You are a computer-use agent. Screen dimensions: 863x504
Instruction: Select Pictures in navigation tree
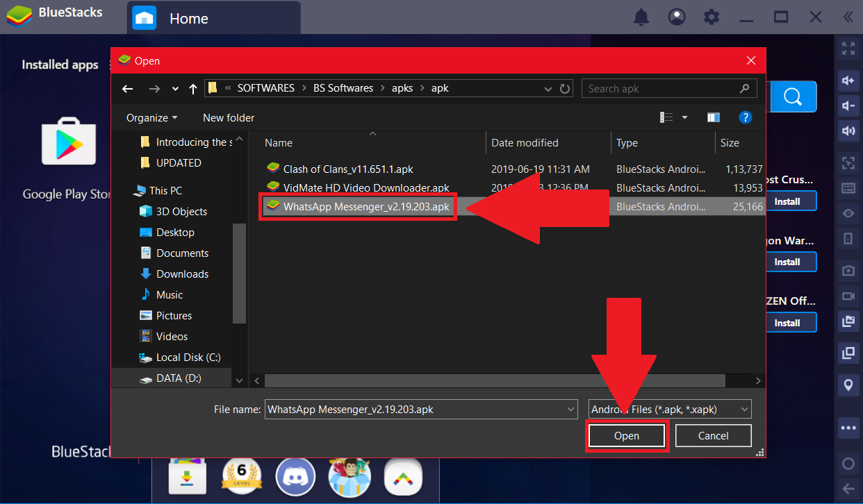[x=174, y=316]
